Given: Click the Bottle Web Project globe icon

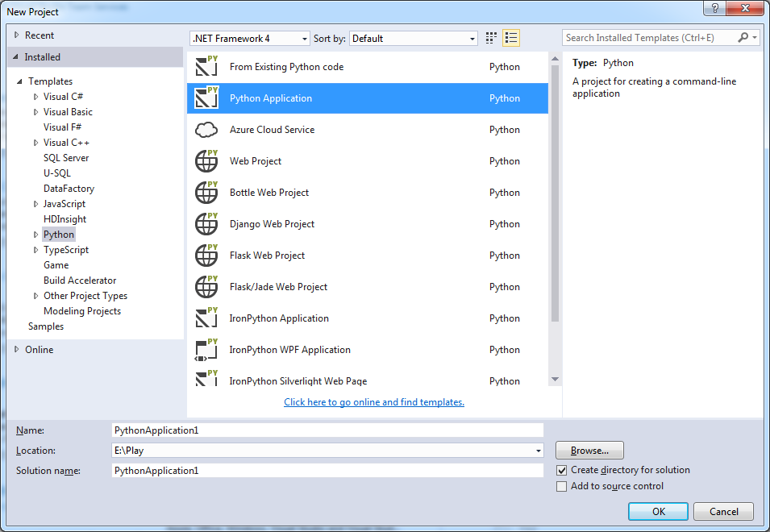Looking at the screenshot, I should coord(206,193).
